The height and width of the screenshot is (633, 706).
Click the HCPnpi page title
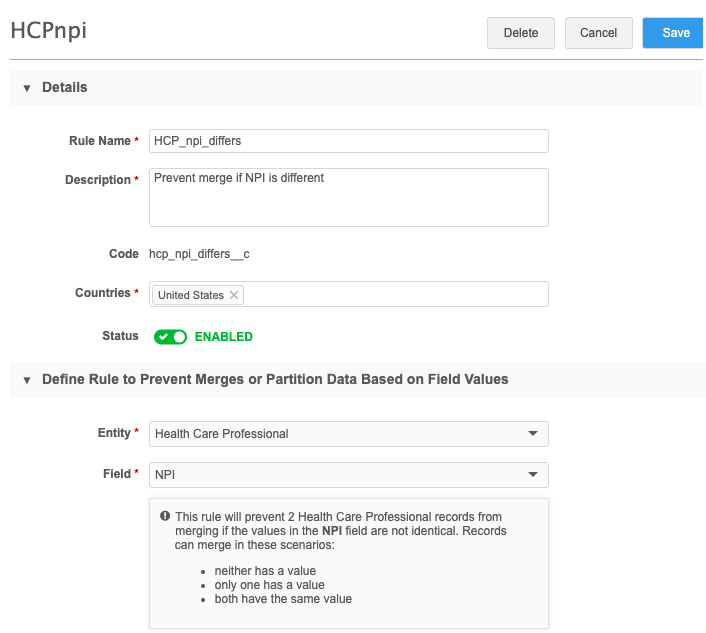(x=48, y=30)
